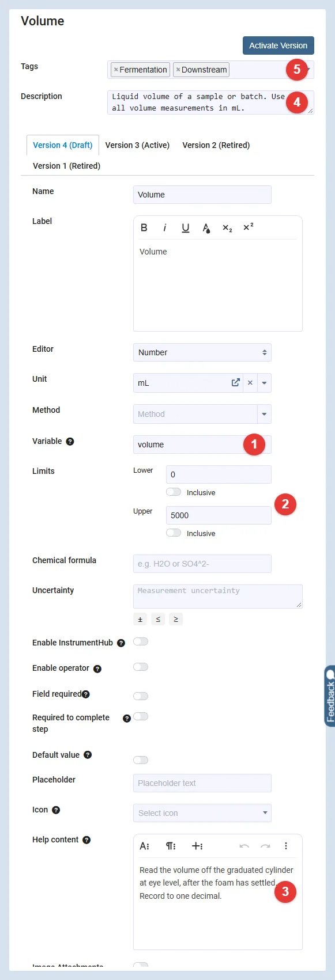Screen dimensions: 335x980
Task: Enable the InstrumentHub toggle
Action: click(141, 641)
